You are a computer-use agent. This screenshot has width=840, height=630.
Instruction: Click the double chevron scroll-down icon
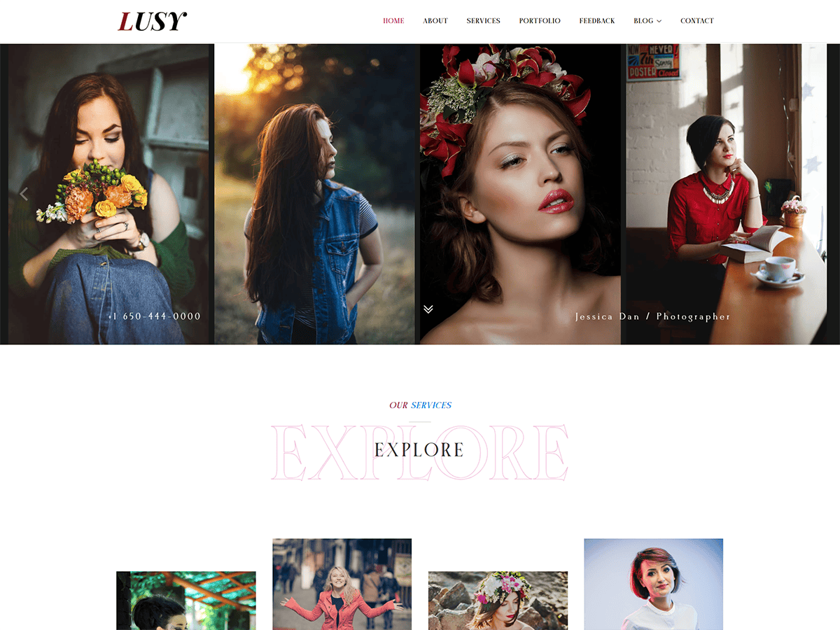[428, 309]
